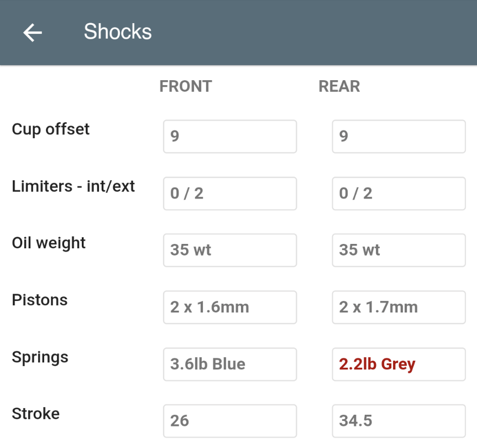The image size is (477, 448).
Task: Click the front Springs field labeled 3.6lb Blue
Action: 229,364
